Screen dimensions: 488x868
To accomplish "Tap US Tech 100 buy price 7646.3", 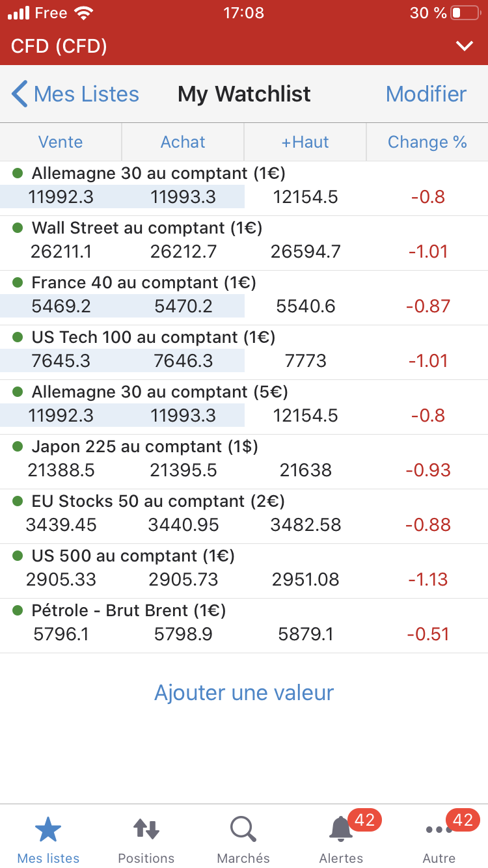I will coord(183,361).
